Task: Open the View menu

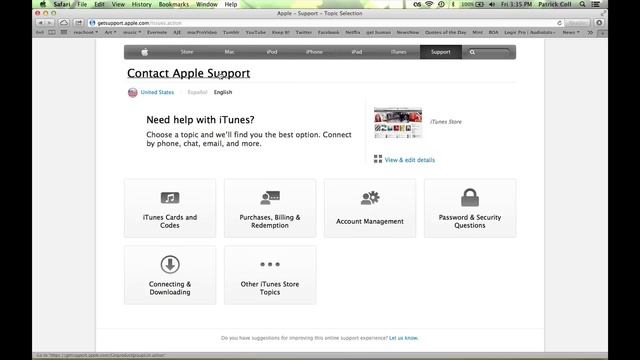Action: pyautogui.click(x=118, y=4)
